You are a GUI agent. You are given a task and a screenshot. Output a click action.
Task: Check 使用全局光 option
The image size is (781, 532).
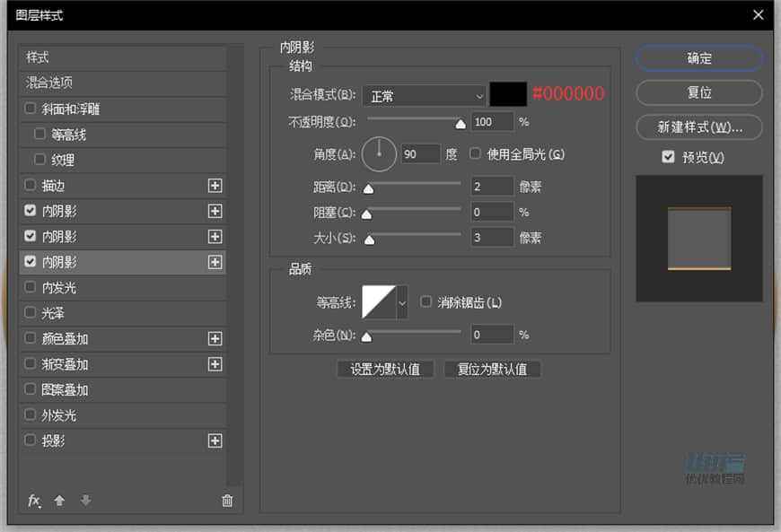point(474,153)
